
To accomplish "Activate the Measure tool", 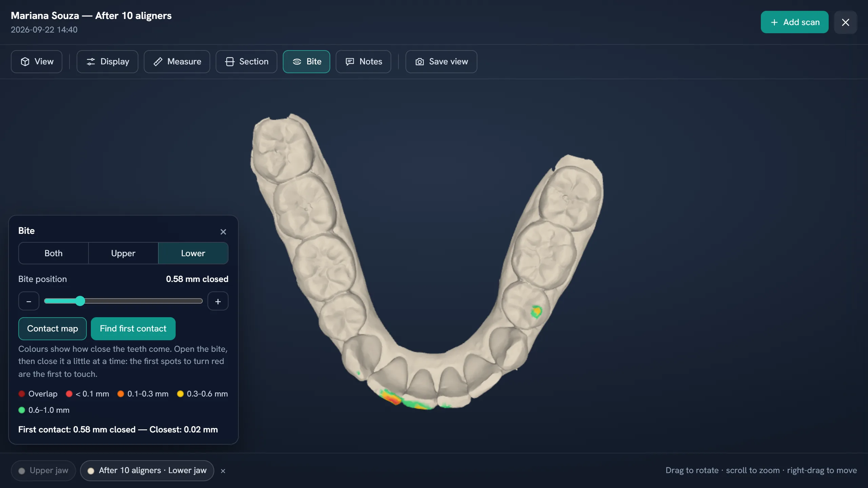I will [177, 62].
